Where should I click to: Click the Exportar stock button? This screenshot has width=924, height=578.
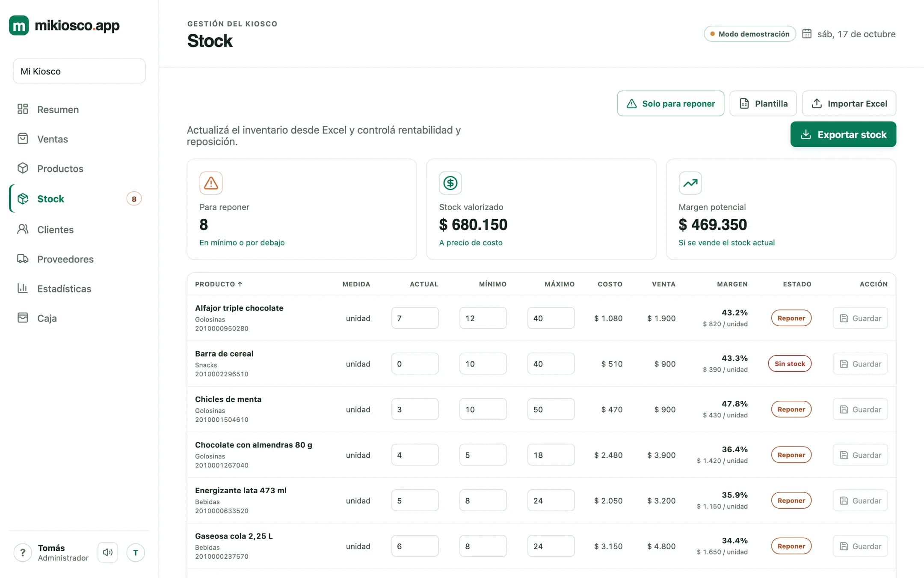[843, 134]
